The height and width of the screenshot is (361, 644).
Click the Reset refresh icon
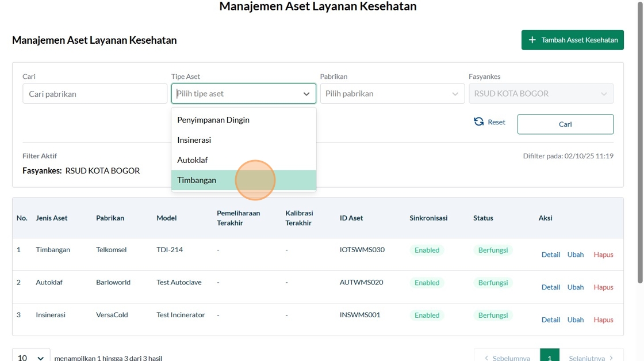[479, 121]
